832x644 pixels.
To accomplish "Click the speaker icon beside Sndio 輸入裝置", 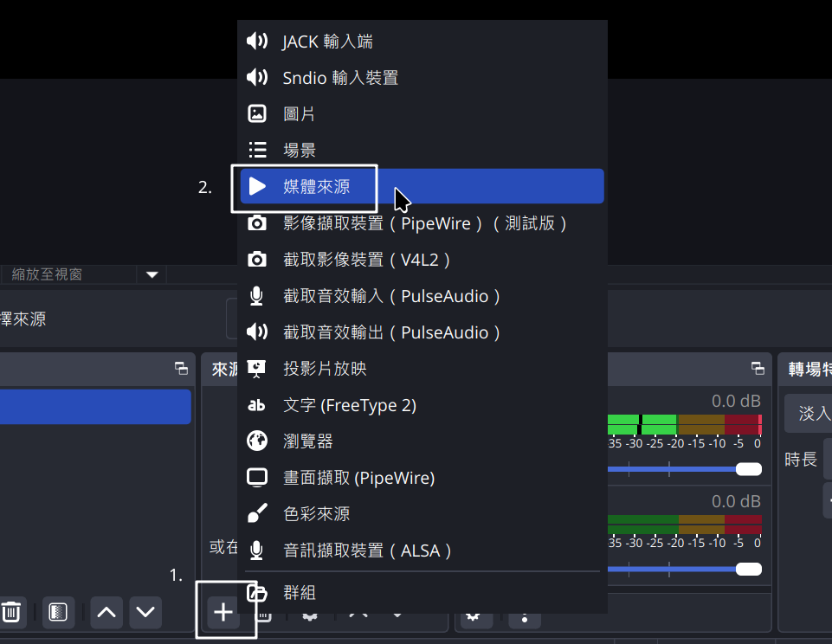I will click(257, 77).
